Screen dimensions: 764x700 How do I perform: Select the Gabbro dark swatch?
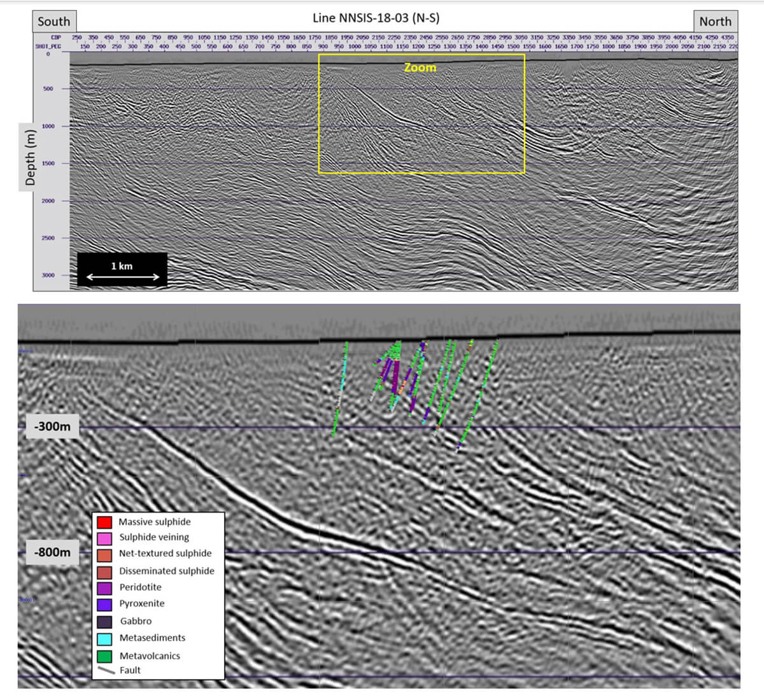click(104, 621)
